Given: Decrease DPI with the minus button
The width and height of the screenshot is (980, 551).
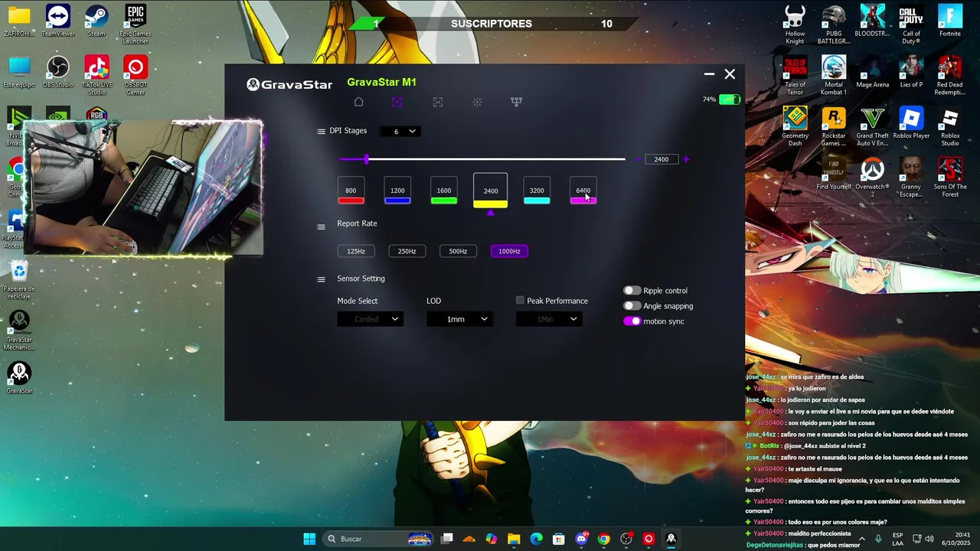Looking at the screenshot, I should coord(637,159).
